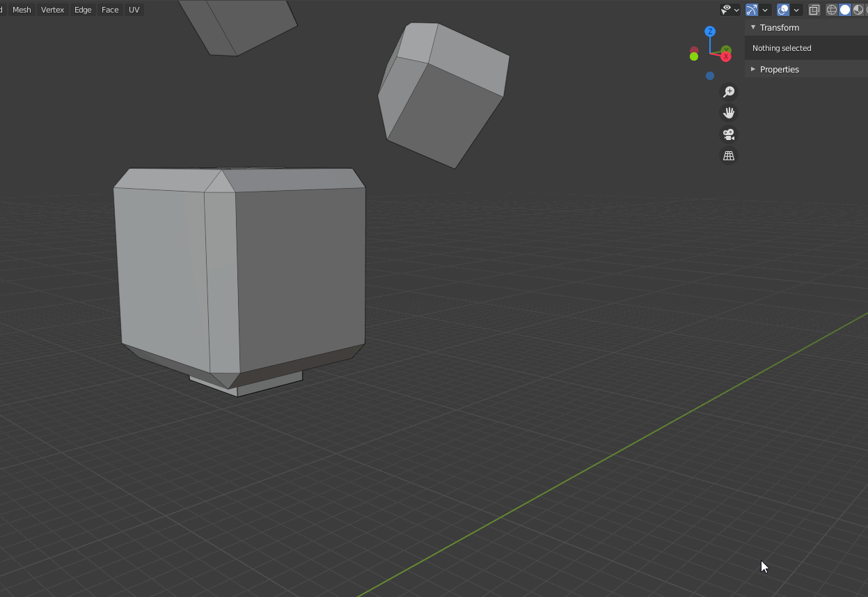Open the Vertex menu

(x=52, y=10)
